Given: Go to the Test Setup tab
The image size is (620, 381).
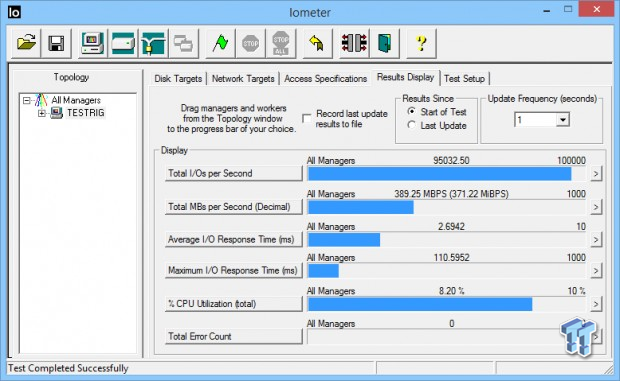Looking at the screenshot, I should click(x=464, y=79).
